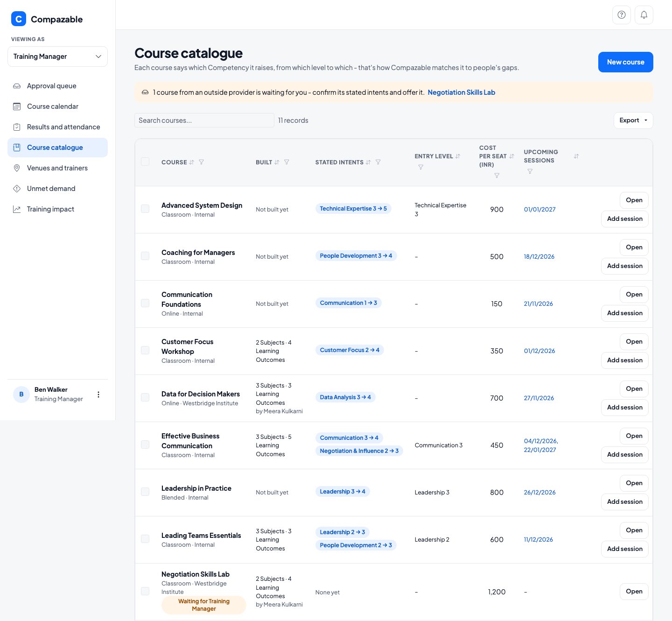The image size is (672, 621).
Task: View Unmet demand
Action: (x=58, y=189)
